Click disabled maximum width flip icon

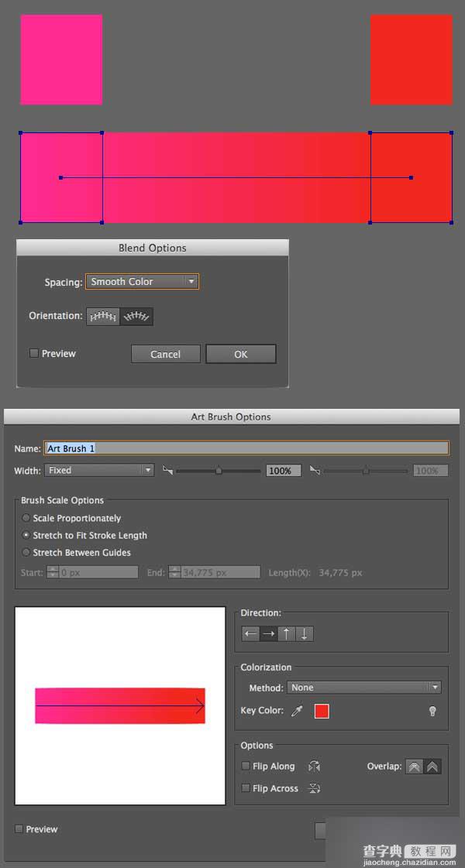315,471
